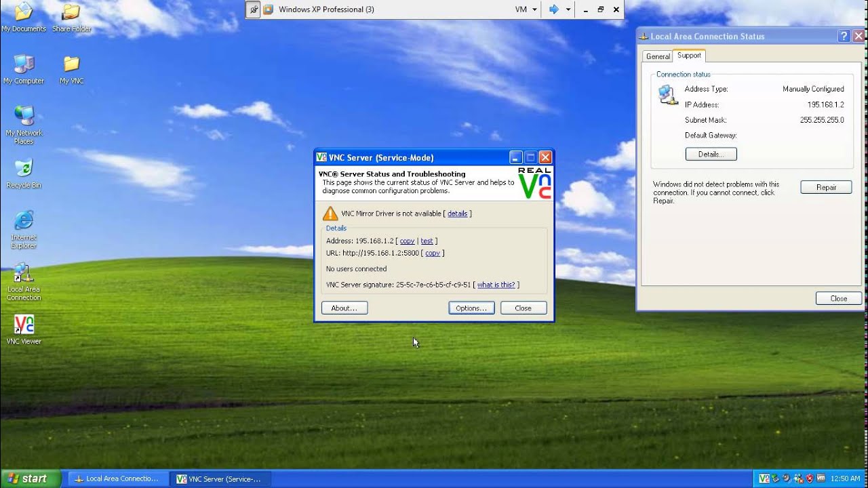Click the Repair button
This screenshot has width=868, height=488.
click(826, 187)
